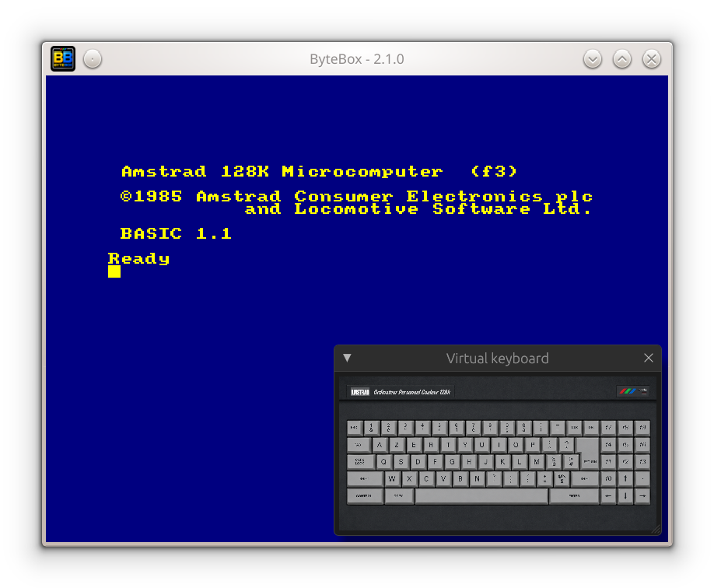Image resolution: width=714 pixels, height=588 pixels.
Task: Tap the F letter key on virtual keyboard
Action: coord(435,462)
